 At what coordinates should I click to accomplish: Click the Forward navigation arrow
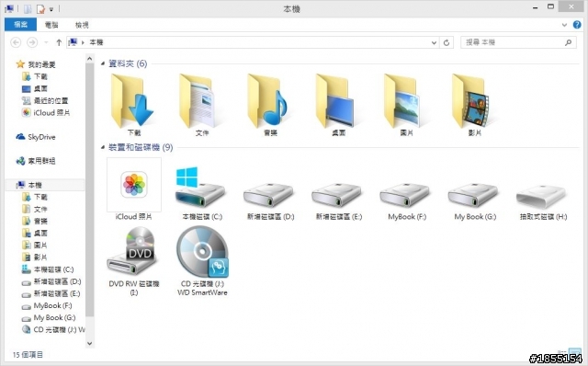[32, 42]
